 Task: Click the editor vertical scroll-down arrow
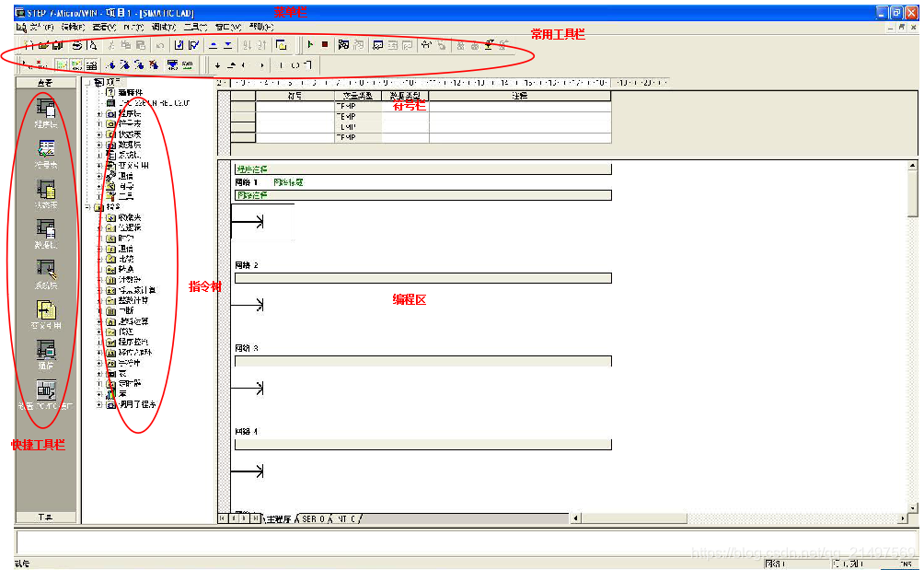pos(913,507)
